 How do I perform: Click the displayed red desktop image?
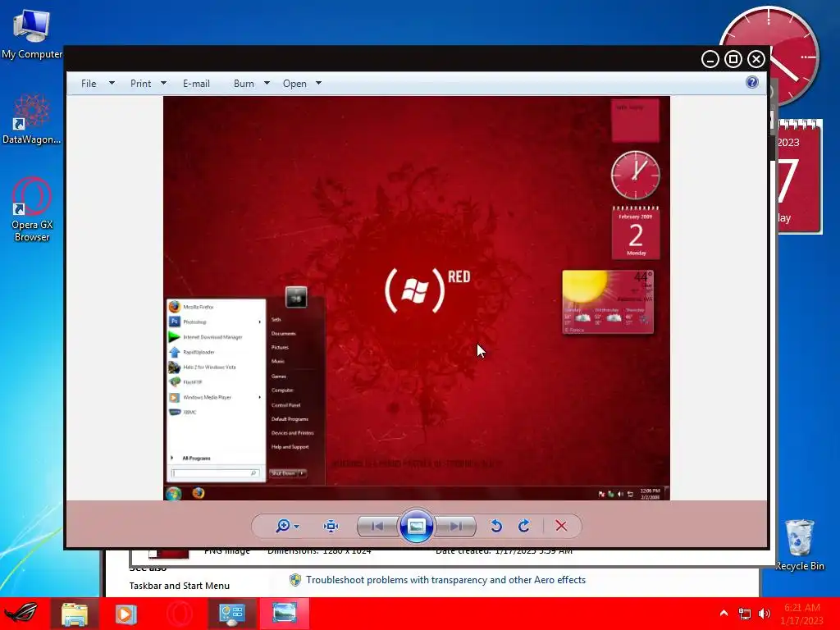(x=416, y=298)
